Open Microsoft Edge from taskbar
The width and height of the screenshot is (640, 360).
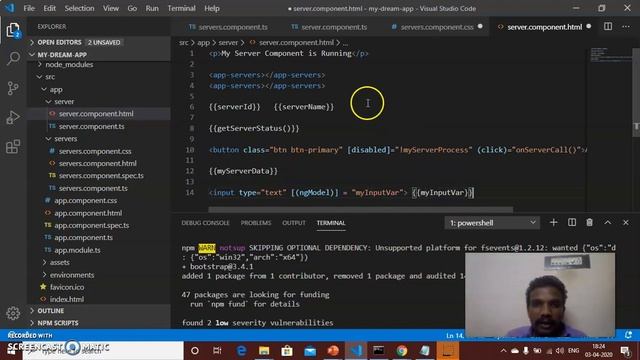241,351
